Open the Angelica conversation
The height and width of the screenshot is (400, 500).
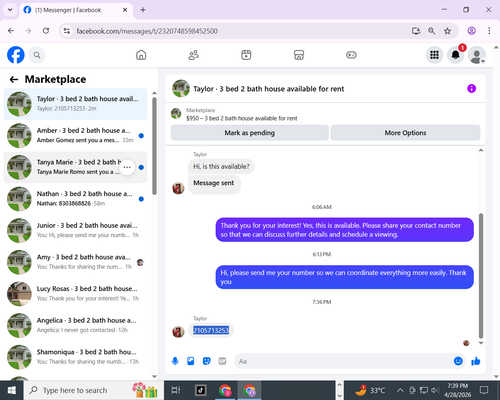point(75,325)
